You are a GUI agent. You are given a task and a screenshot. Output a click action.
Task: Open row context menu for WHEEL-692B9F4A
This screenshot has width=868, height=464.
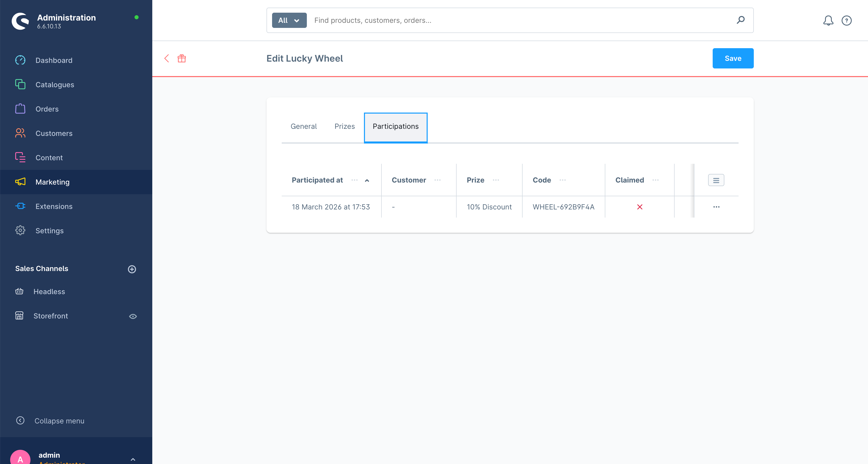[716, 207]
